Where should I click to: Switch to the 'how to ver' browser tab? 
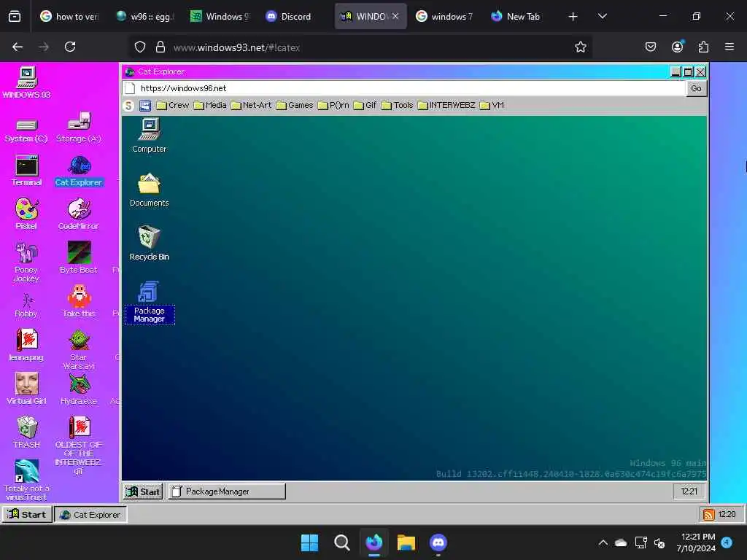pos(69,16)
